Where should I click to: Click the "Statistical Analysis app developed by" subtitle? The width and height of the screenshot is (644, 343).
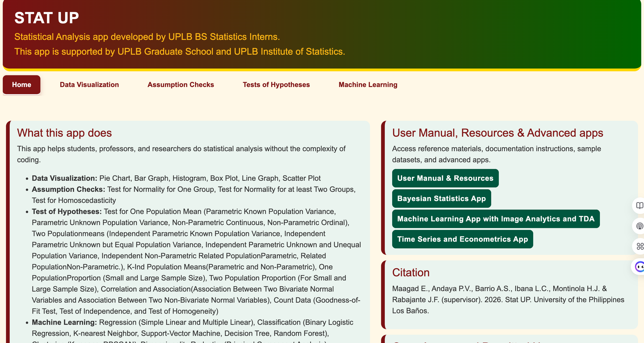pyautogui.click(x=147, y=37)
